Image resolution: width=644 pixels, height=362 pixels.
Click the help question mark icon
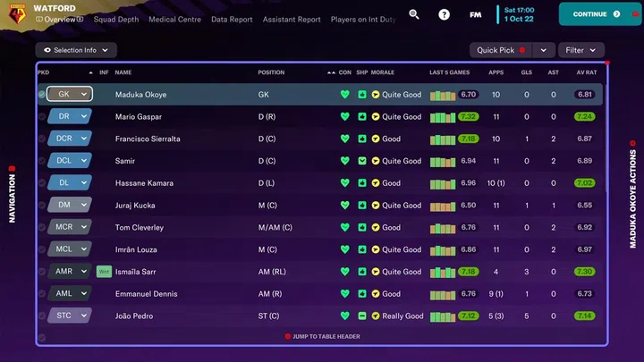click(x=445, y=14)
